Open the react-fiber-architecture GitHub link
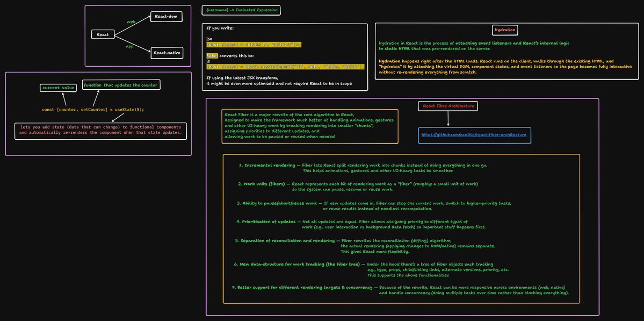This screenshot has width=644, height=321. coord(474,135)
